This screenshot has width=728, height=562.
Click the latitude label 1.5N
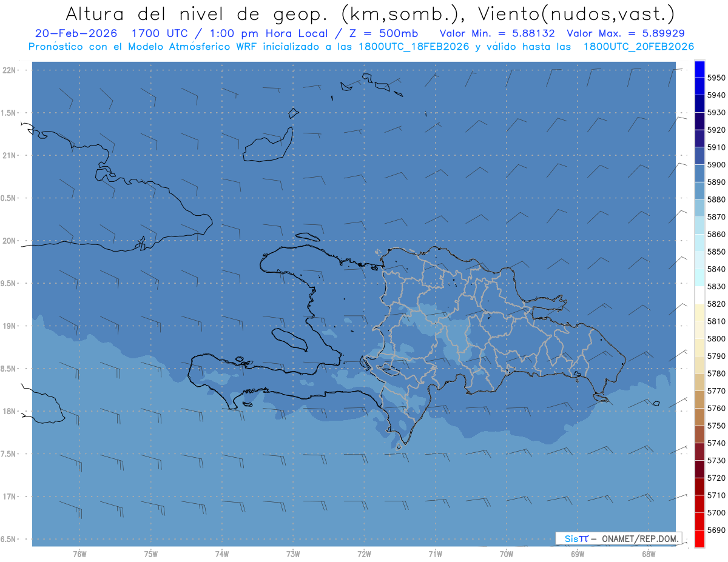click(x=9, y=113)
